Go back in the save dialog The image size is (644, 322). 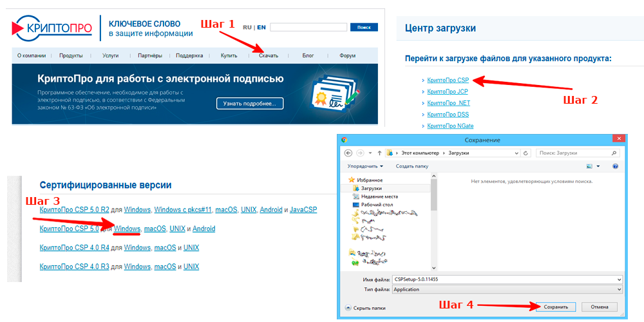(x=348, y=153)
